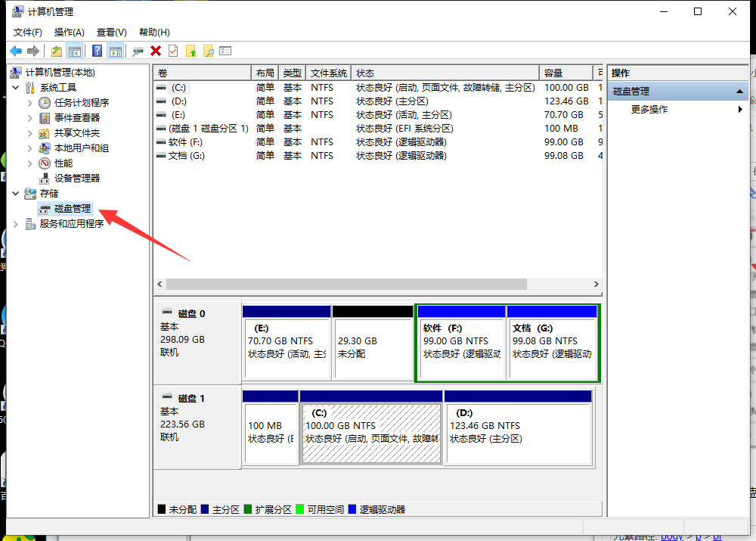
Task: Select the 软件 (F:) row in volume list
Action: (185, 141)
